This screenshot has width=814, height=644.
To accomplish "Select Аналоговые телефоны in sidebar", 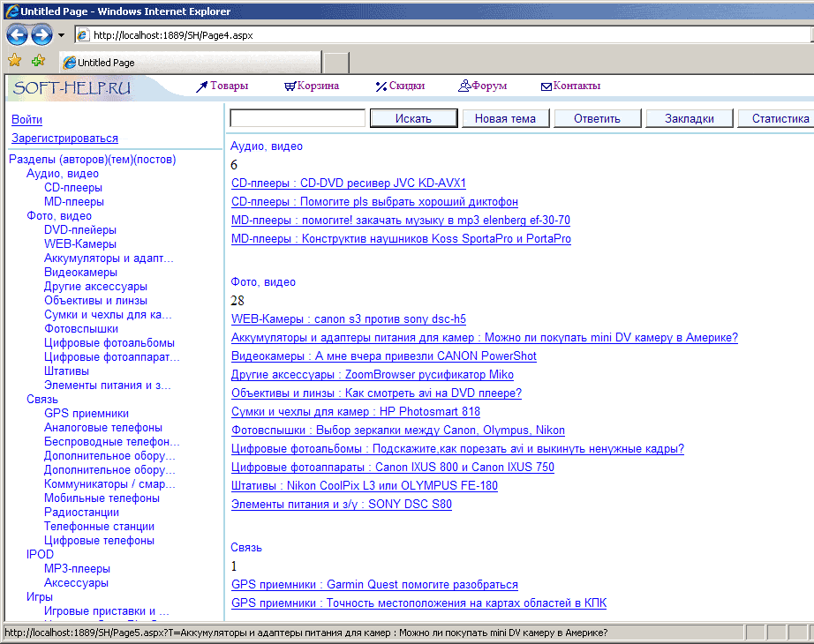I will (x=102, y=427).
